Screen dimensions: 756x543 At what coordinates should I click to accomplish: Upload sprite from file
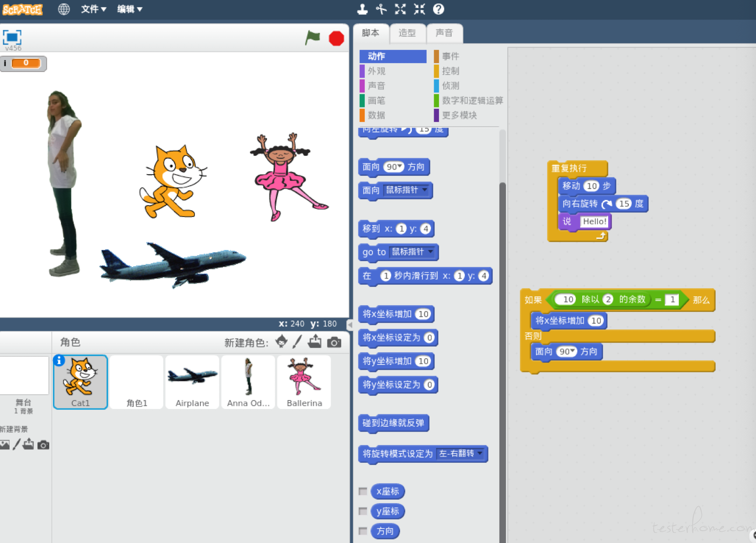tap(314, 341)
